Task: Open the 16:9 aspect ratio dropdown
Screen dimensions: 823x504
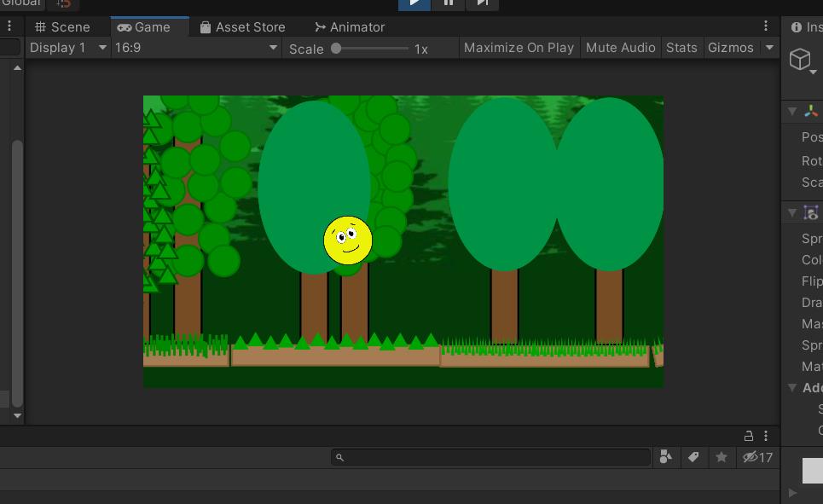Action: click(x=196, y=48)
